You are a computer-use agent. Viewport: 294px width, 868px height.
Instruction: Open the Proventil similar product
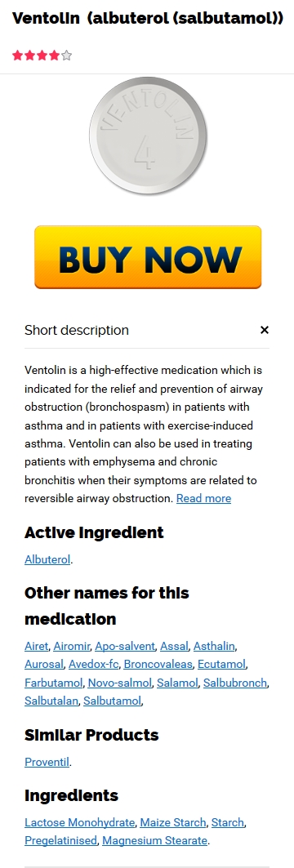[x=47, y=762]
